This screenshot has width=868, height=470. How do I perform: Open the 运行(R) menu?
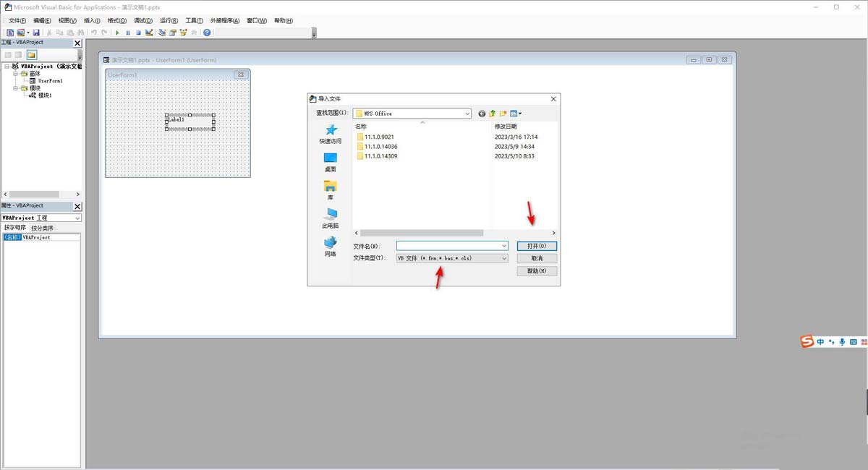(x=169, y=20)
